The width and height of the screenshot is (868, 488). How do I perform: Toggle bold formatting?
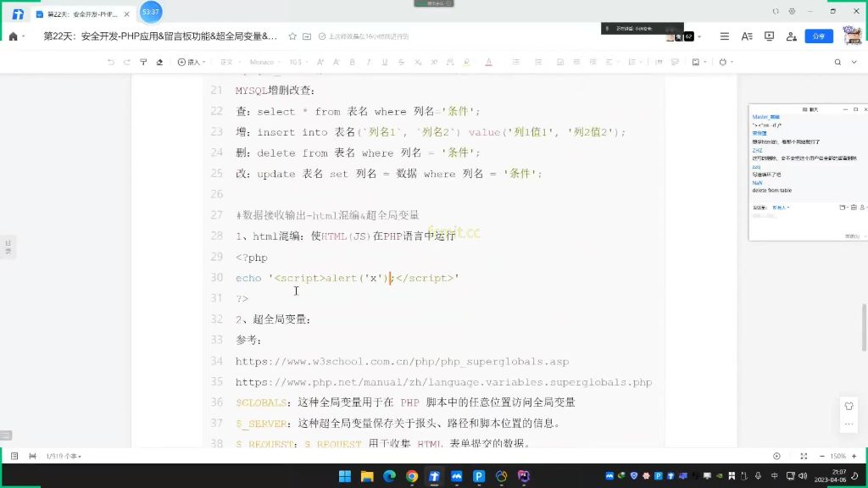352,62
